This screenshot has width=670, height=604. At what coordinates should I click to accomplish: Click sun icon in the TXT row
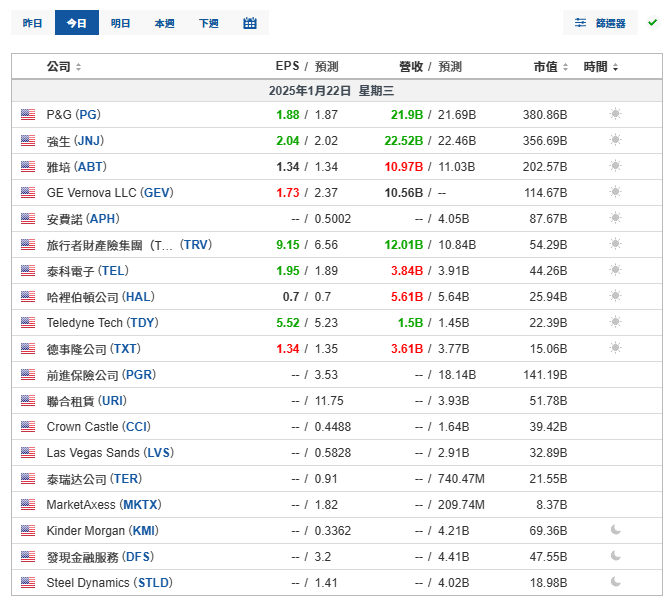point(615,348)
